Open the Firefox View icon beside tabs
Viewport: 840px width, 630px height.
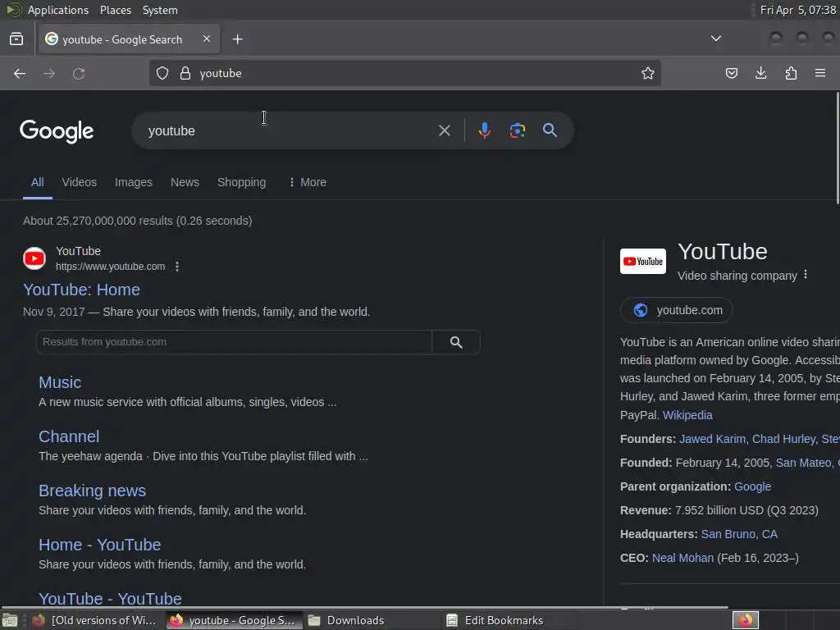pyautogui.click(x=16, y=39)
